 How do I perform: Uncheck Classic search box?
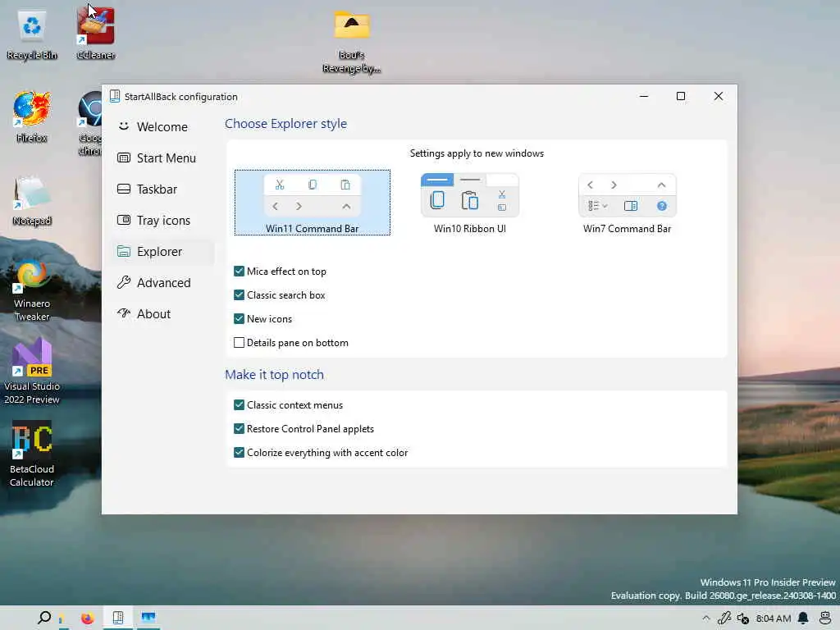(239, 294)
